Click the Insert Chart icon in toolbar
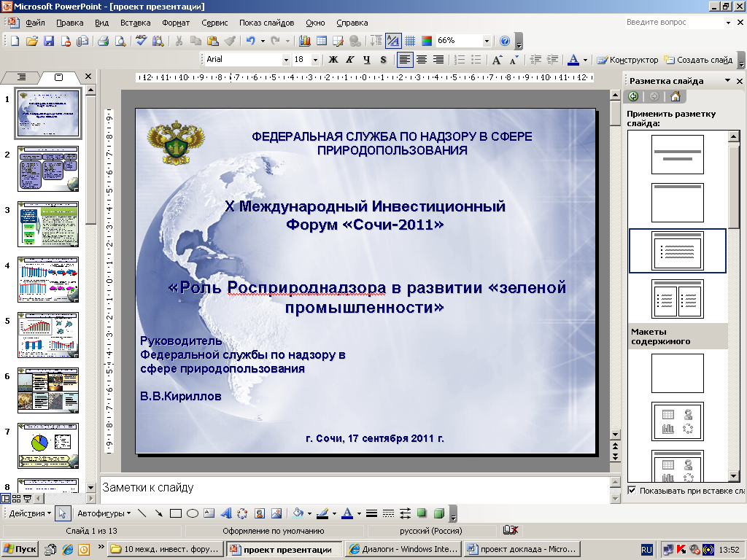Viewport: 747px width, 560px height. tap(304, 41)
